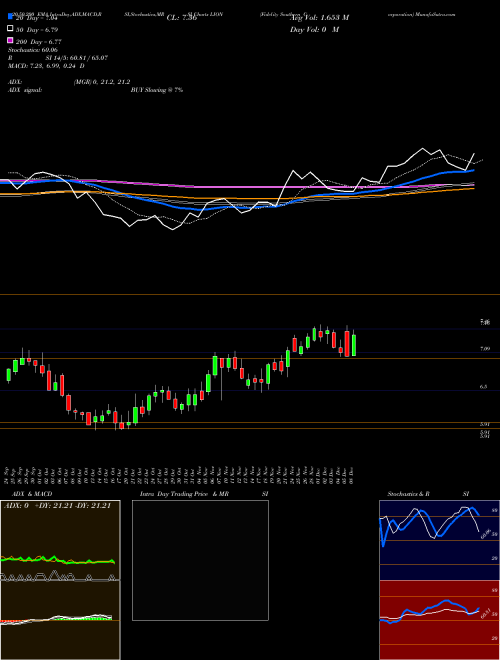This screenshot has height=660, width=500.
Task: Click the 'SI 14/3: 60.81 / 65.07' value
Action: [x=77, y=58]
